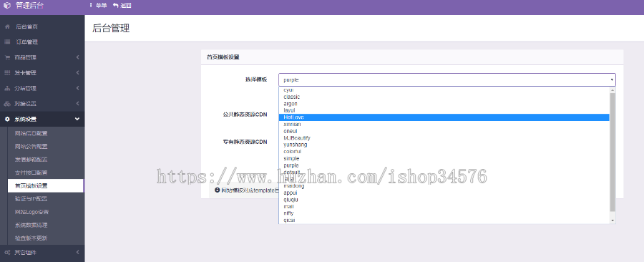Choose oneui in template list
The height and width of the screenshot is (262, 644).
click(444, 131)
